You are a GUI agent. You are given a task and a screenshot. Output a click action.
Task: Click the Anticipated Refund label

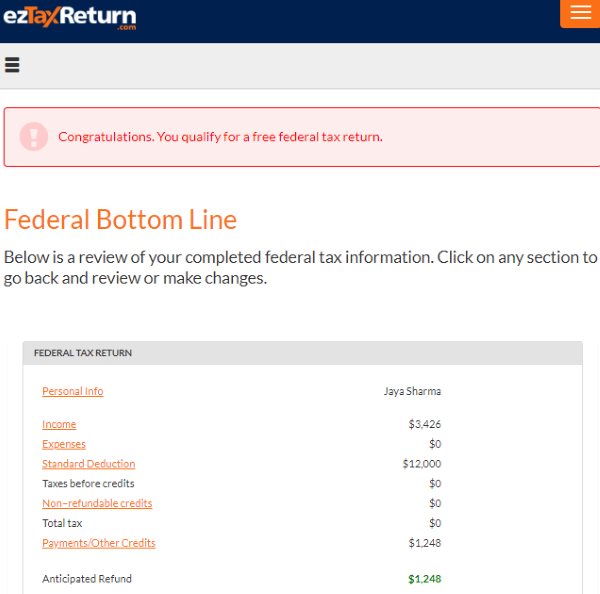tap(87, 579)
